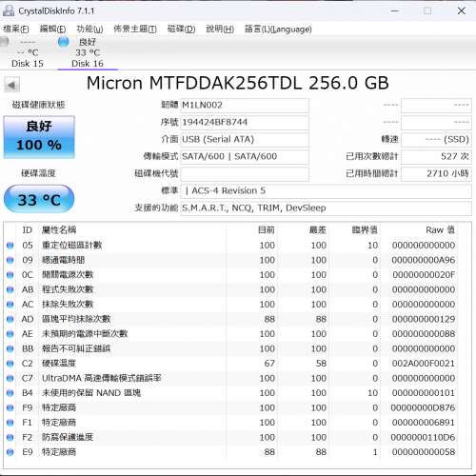Click raw value 000000000129
This screenshot has height=476, width=476.
pos(424,319)
